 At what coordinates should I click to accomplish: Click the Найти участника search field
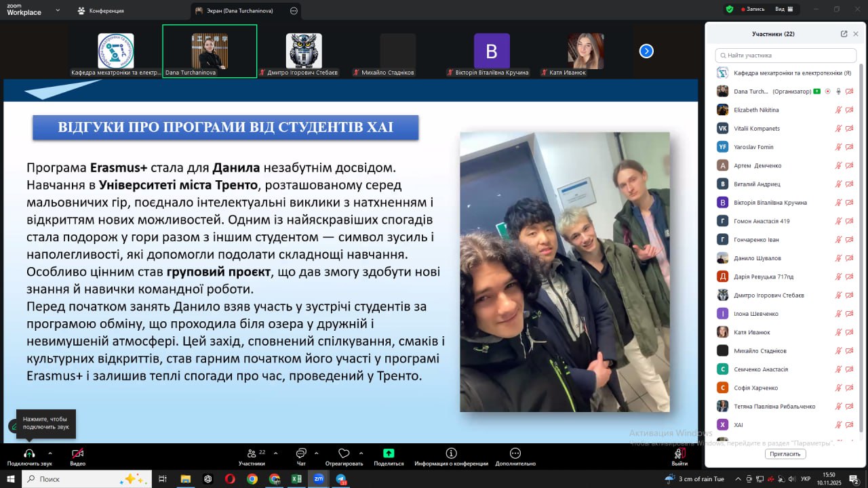pos(787,56)
